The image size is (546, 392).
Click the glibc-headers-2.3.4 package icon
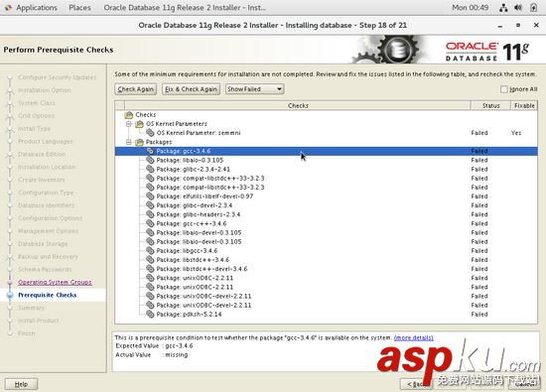coord(150,214)
